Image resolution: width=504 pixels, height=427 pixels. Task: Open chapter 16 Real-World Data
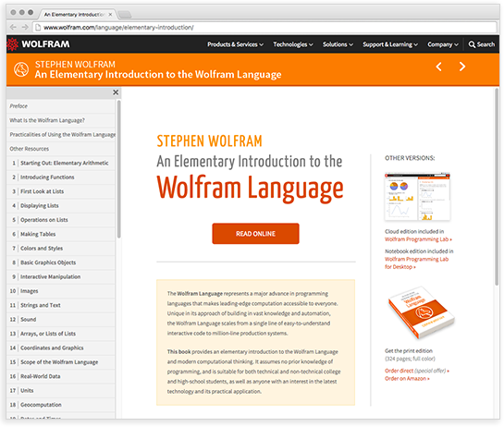tap(61, 376)
